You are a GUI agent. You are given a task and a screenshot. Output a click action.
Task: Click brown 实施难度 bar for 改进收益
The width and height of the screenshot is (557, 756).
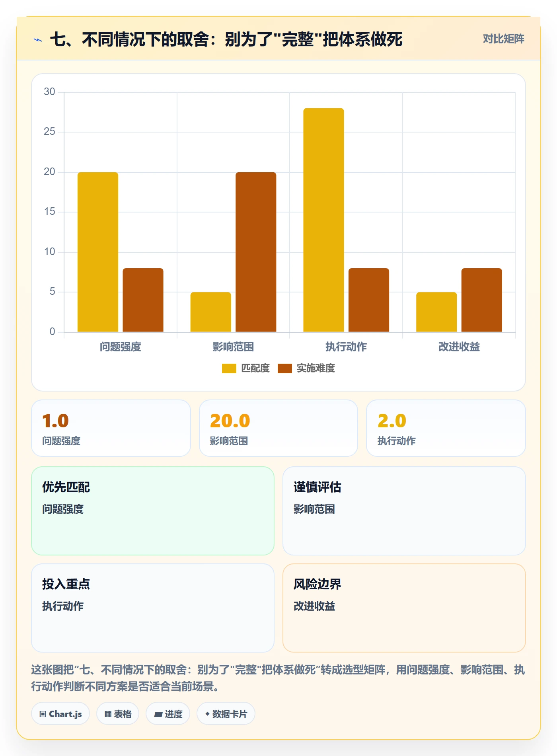(x=482, y=300)
